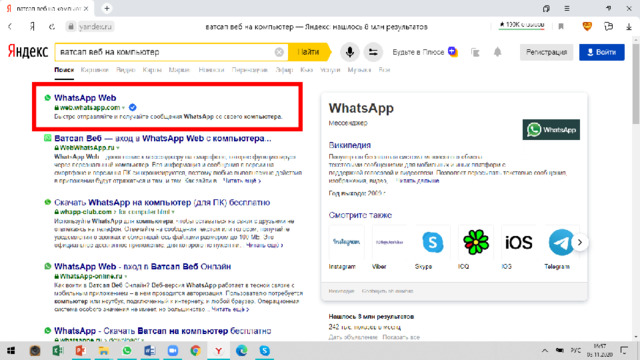Open notifications bell icon
Viewport: 640px width, 360px height.
point(498,52)
